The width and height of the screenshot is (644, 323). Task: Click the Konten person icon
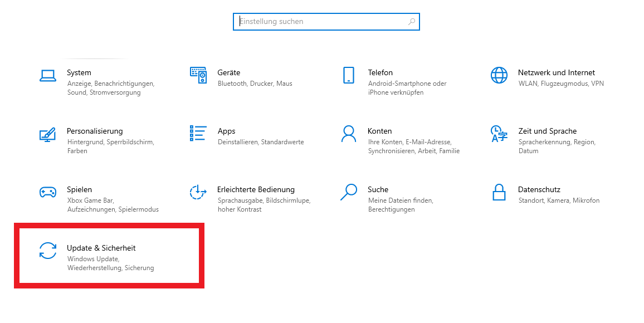(x=348, y=134)
